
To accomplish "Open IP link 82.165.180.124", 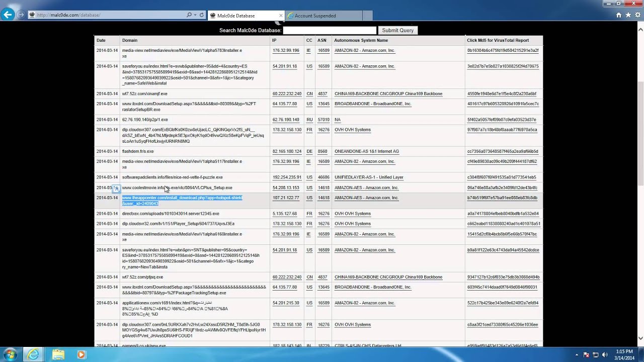I will click(287, 151).
